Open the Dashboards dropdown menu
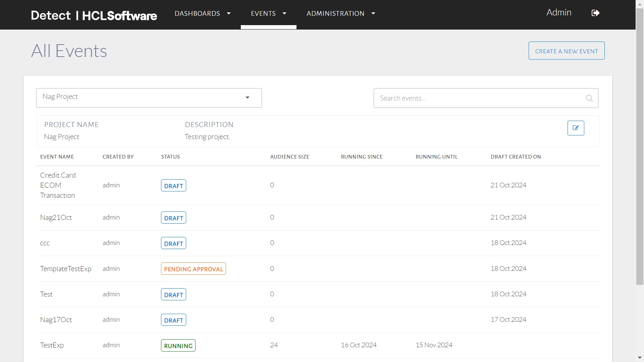 (203, 14)
